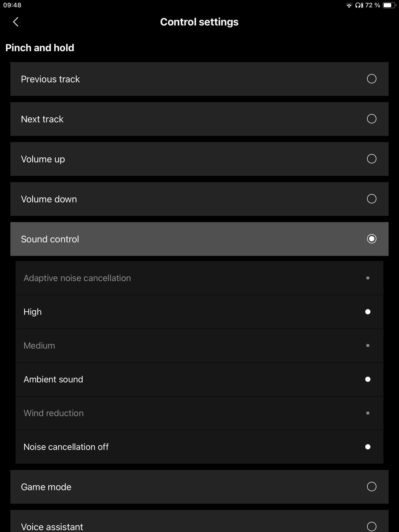The image size is (399, 532).
Task: Tap the 09:48 clock in status bar
Action: point(12,5)
